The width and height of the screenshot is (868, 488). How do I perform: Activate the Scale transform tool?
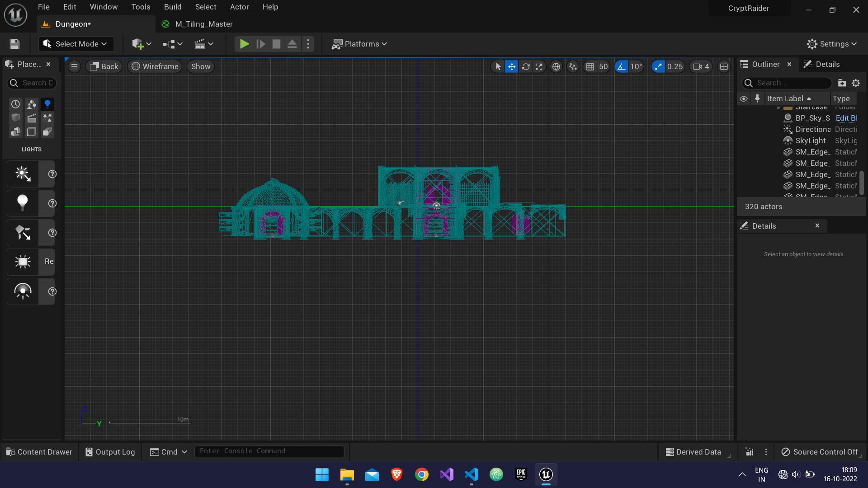(x=539, y=66)
